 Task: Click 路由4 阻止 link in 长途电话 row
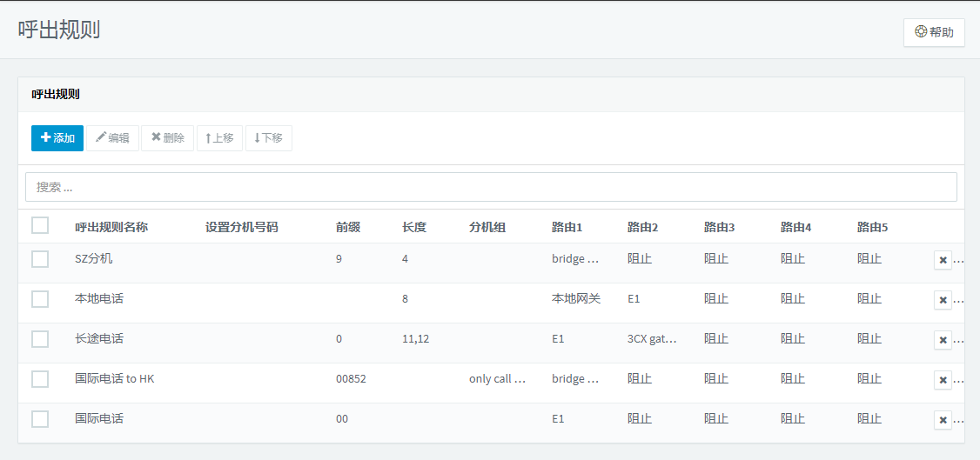(x=793, y=339)
